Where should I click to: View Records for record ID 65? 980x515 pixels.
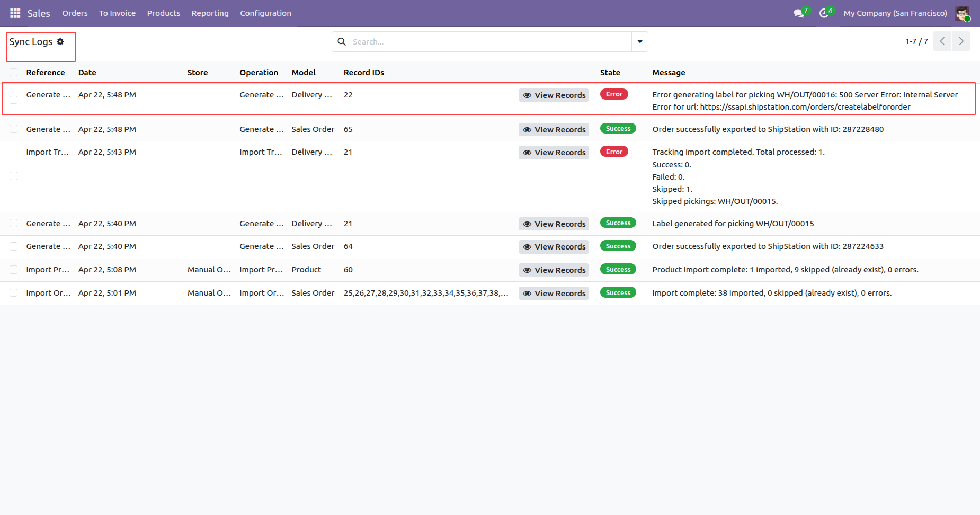pos(554,130)
